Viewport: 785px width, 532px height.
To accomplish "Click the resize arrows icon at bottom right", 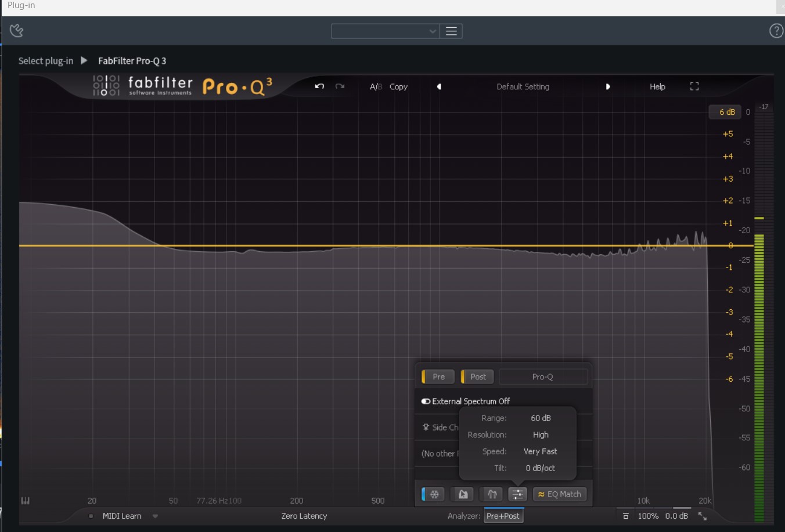I will coord(703,516).
